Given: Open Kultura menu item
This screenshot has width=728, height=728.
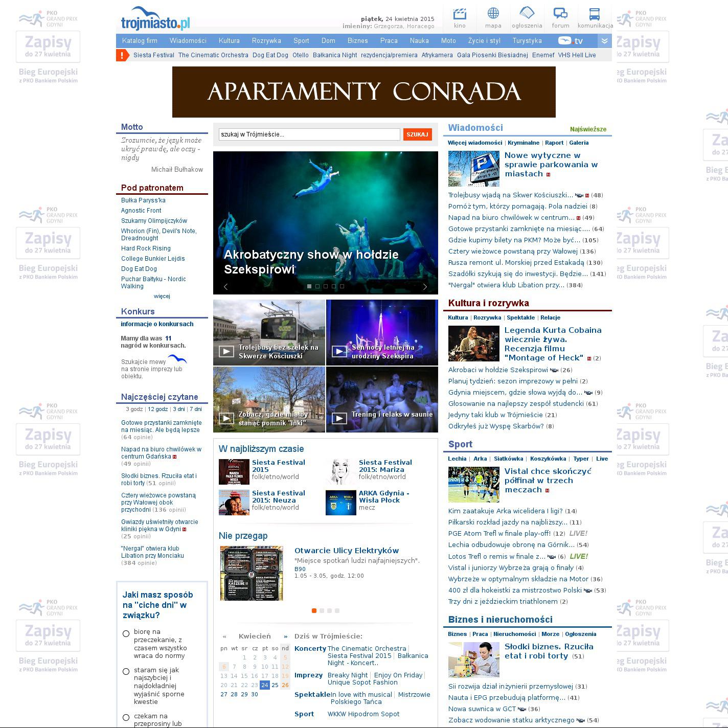Looking at the screenshot, I should tap(229, 41).
